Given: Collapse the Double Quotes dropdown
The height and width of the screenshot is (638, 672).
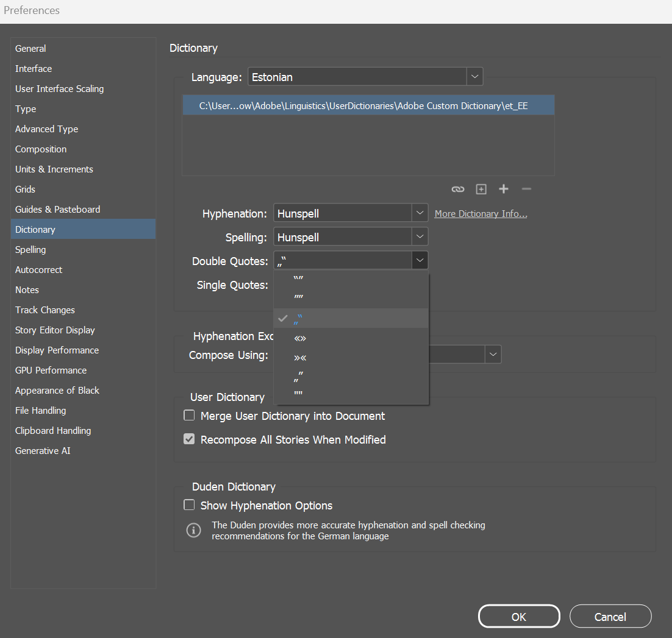Looking at the screenshot, I should pyautogui.click(x=420, y=260).
